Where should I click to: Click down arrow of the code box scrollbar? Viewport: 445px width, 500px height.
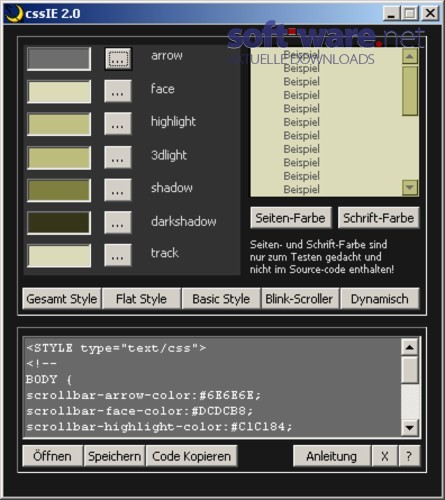click(410, 427)
